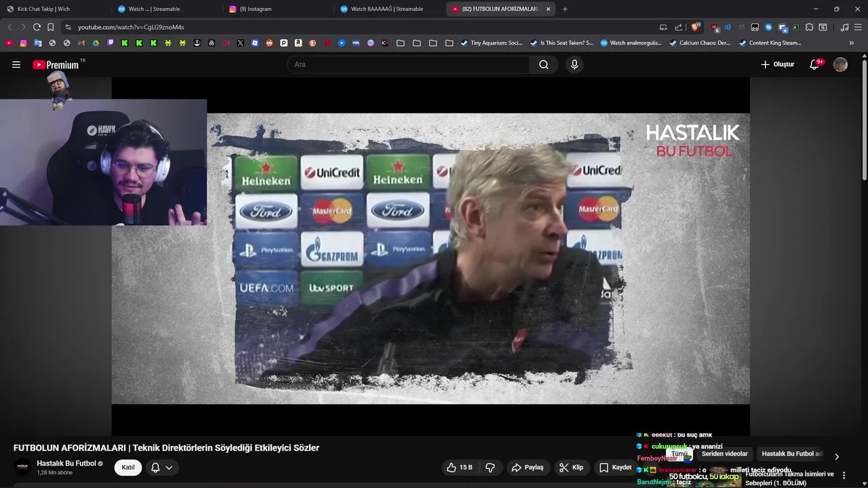Open the YouTube notifications bell
This screenshot has width=868, height=488.
pyautogui.click(x=815, y=64)
